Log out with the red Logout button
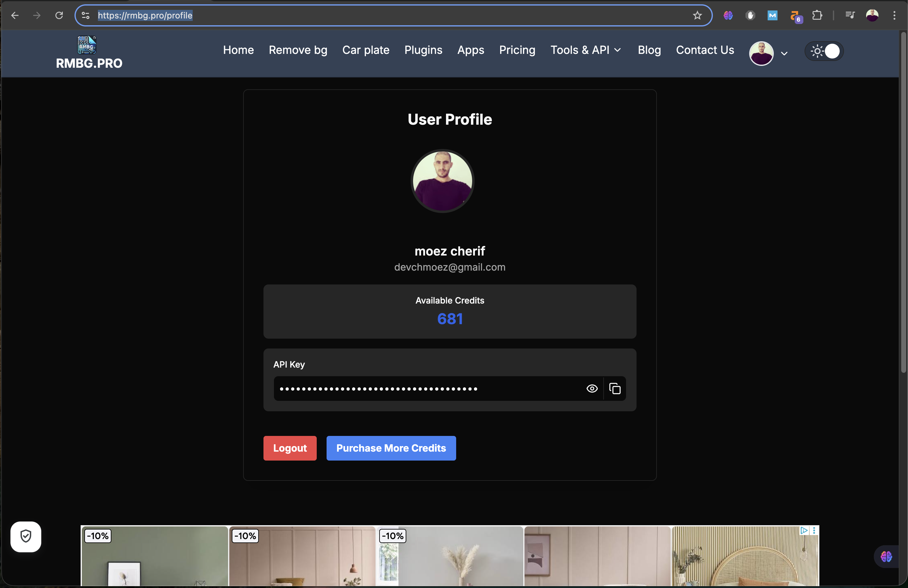Screen dimensions: 908x588 tap(290, 448)
